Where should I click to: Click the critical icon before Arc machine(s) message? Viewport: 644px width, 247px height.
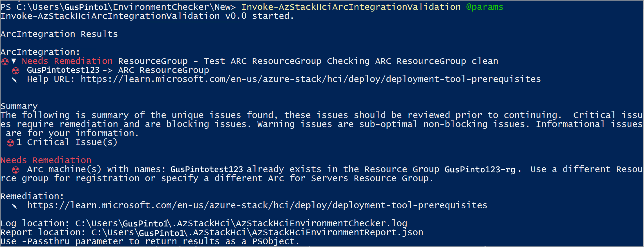click(x=16, y=170)
